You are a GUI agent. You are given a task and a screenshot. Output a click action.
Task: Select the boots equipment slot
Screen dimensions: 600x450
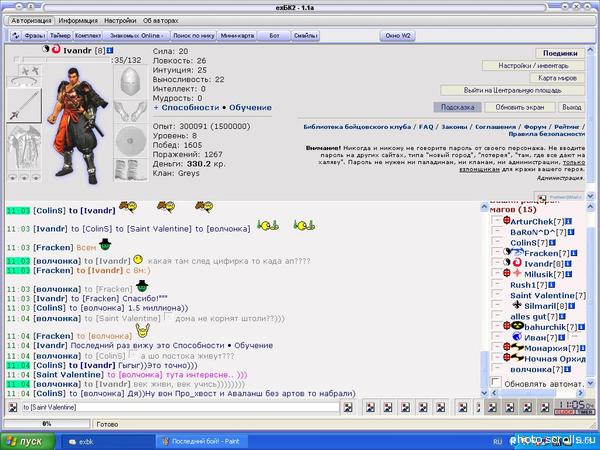(x=130, y=170)
